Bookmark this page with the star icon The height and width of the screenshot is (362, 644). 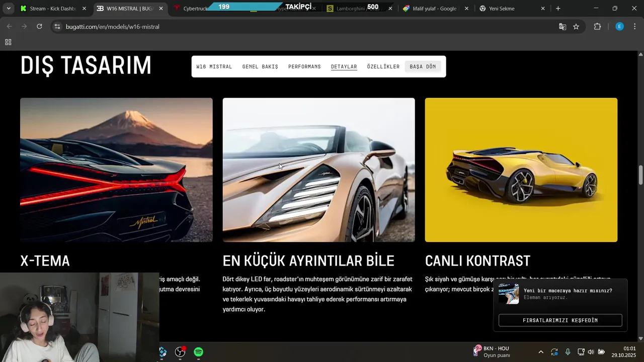tap(576, 27)
